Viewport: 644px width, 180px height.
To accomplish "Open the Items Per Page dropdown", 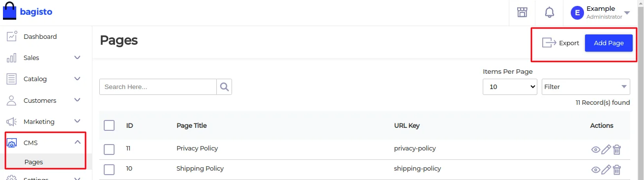I will point(510,87).
